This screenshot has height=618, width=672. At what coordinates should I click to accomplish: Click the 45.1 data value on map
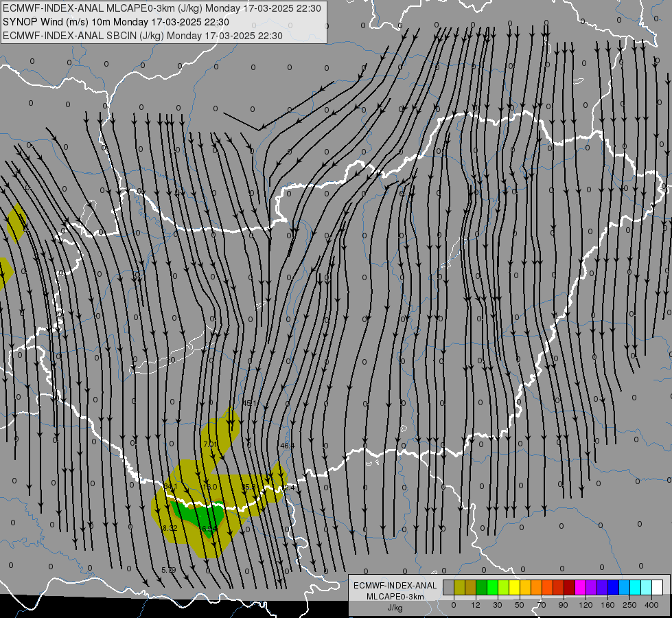[x=249, y=403]
